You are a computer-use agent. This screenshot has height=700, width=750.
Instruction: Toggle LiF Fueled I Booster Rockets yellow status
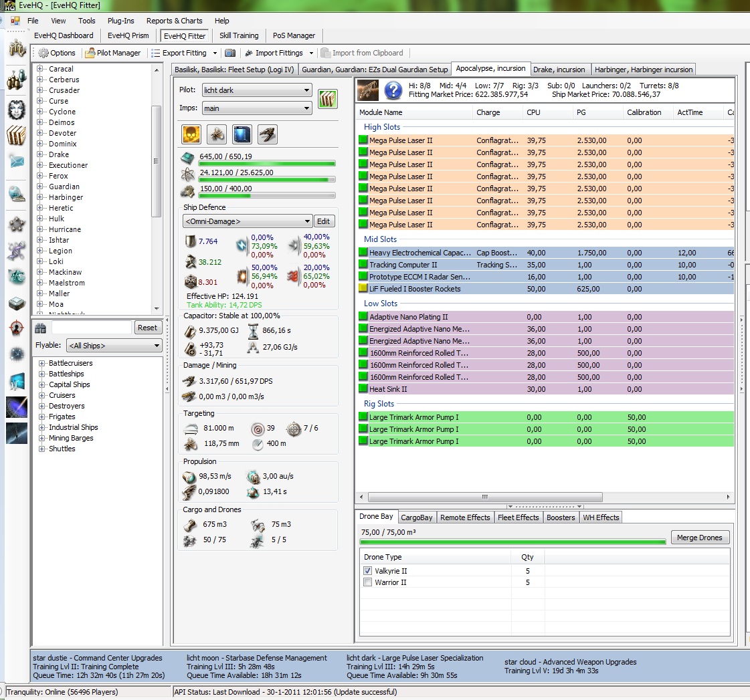363,288
